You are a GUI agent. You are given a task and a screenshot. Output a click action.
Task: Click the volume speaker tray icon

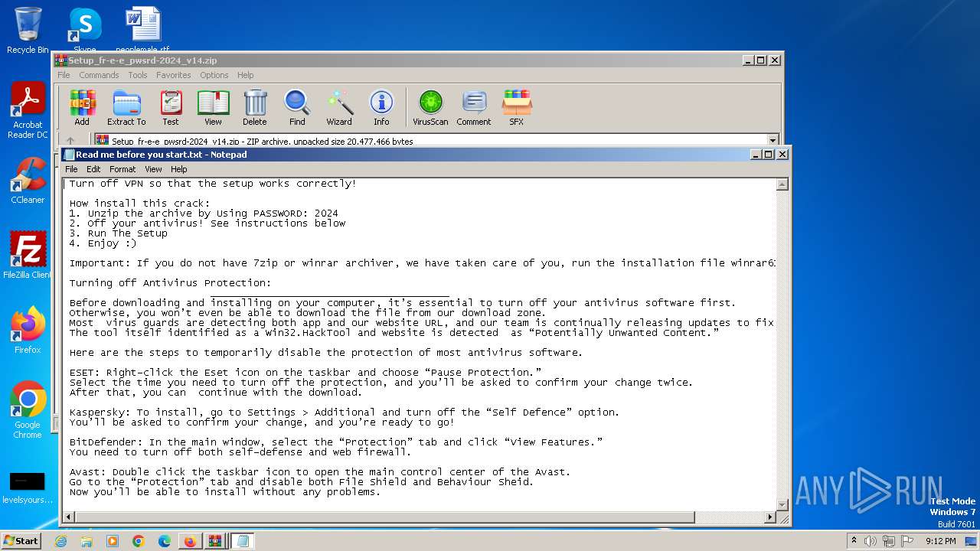[871, 541]
